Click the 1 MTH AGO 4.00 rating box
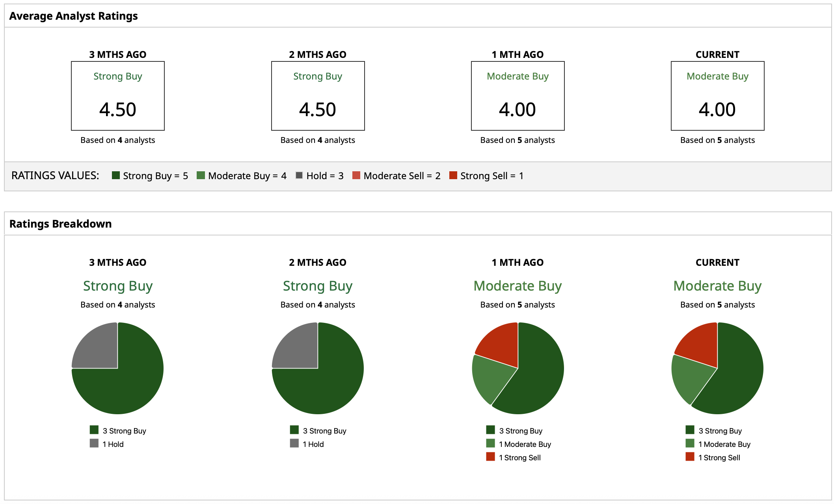The height and width of the screenshot is (504, 834). point(518,96)
